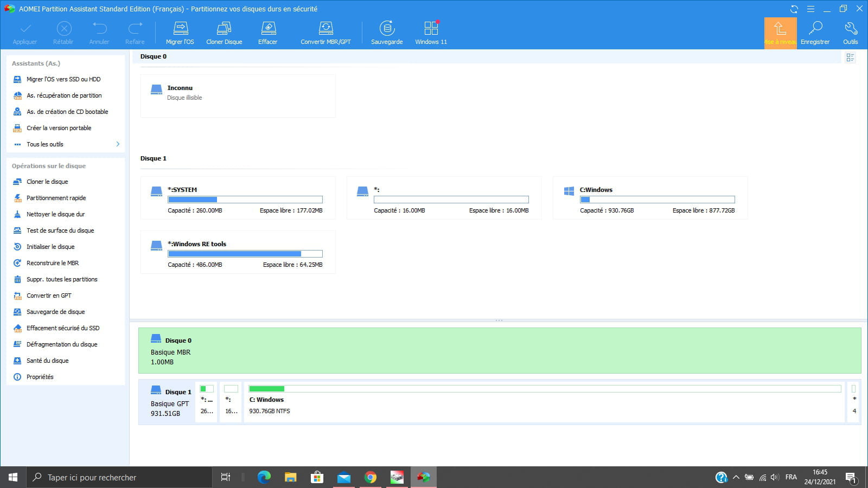This screenshot has width=868, height=488.
Task: Open the hamburger menu in title bar
Action: tap(810, 9)
